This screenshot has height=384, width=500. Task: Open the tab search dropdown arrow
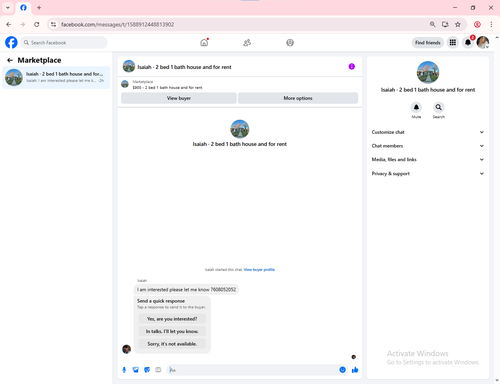(8, 7)
